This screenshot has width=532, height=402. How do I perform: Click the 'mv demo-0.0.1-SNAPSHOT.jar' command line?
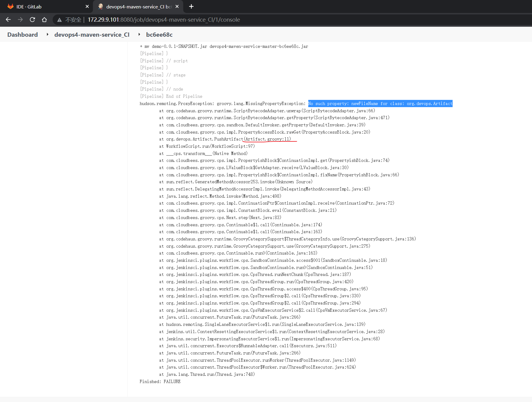click(x=224, y=46)
